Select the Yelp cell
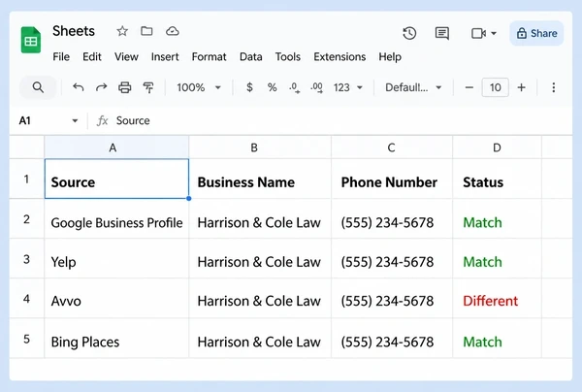The width and height of the screenshot is (582, 392). tap(116, 258)
